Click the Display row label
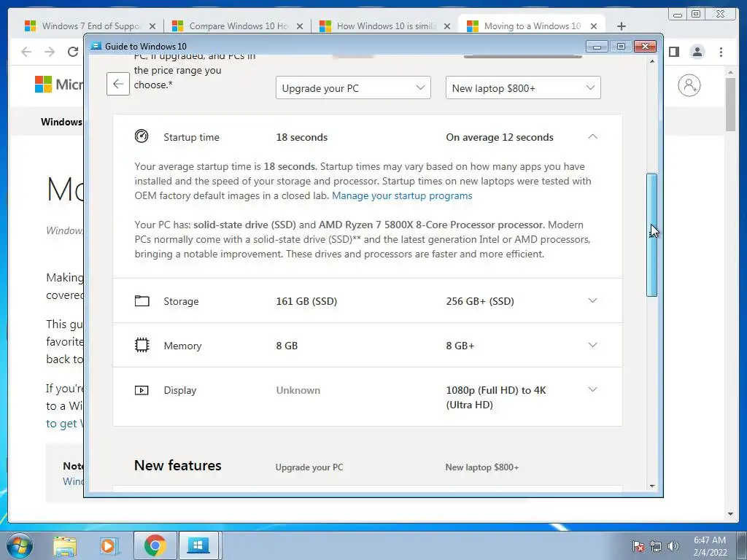747x560 pixels. 180,390
